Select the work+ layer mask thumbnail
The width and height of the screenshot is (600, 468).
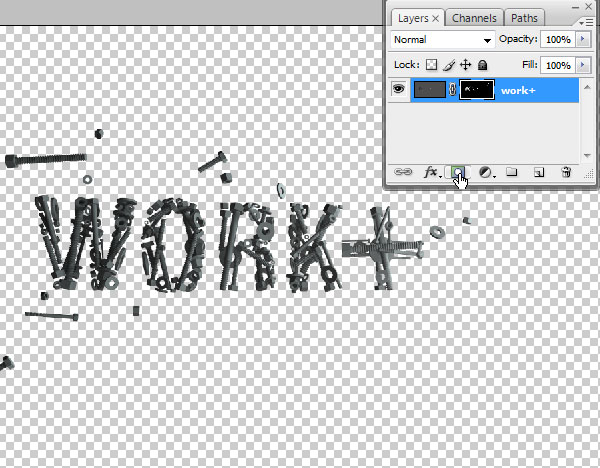[477, 90]
